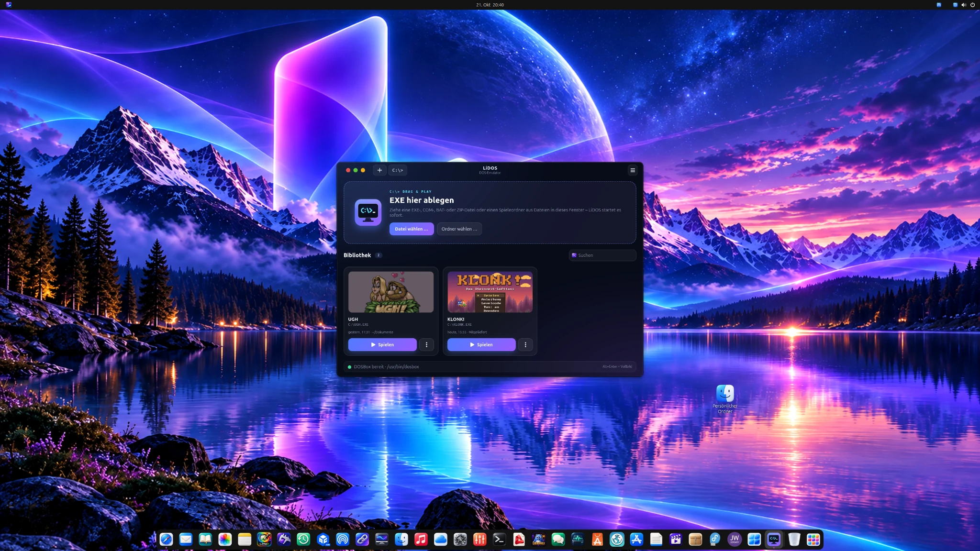
Task: Open the Books icon in the dock
Action: pos(205,540)
